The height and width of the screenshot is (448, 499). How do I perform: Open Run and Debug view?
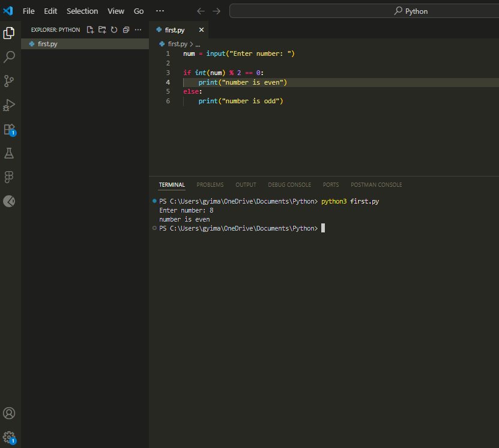pyautogui.click(x=9, y=105)
